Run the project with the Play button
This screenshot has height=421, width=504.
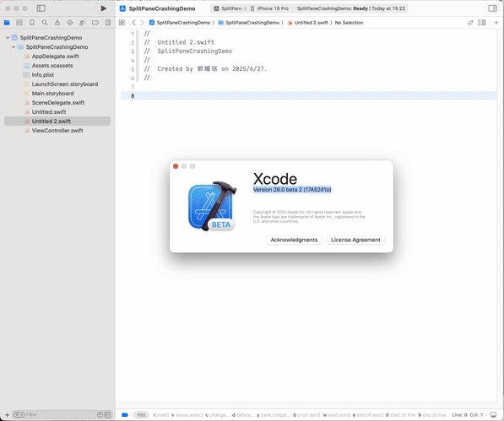point(104,8)
